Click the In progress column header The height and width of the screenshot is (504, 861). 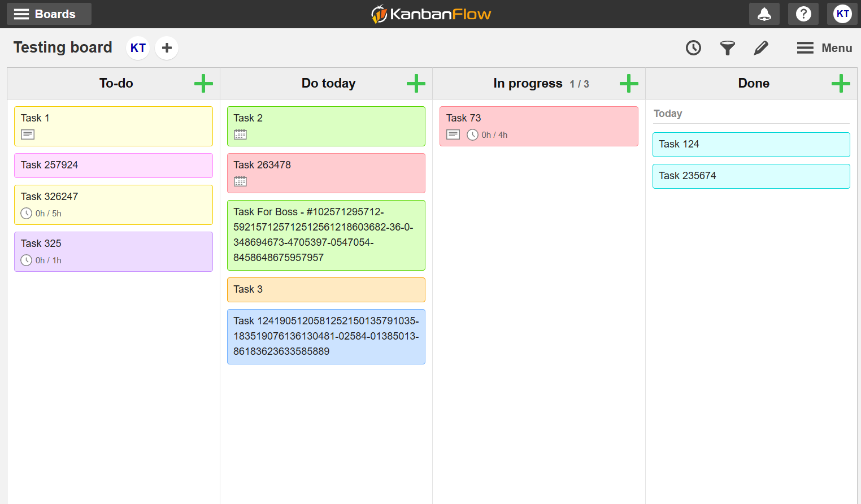[528, 84]
